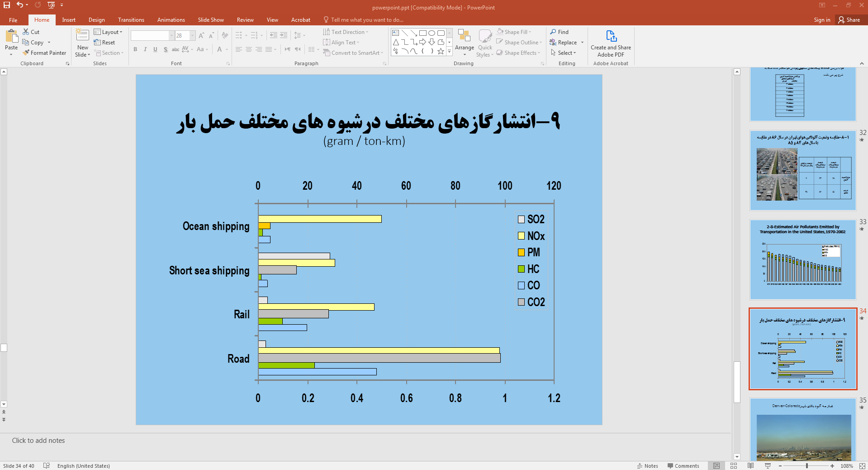Toggle Notes pane in status bar
The height and width of the screenshot is (470, 868).
648,465
